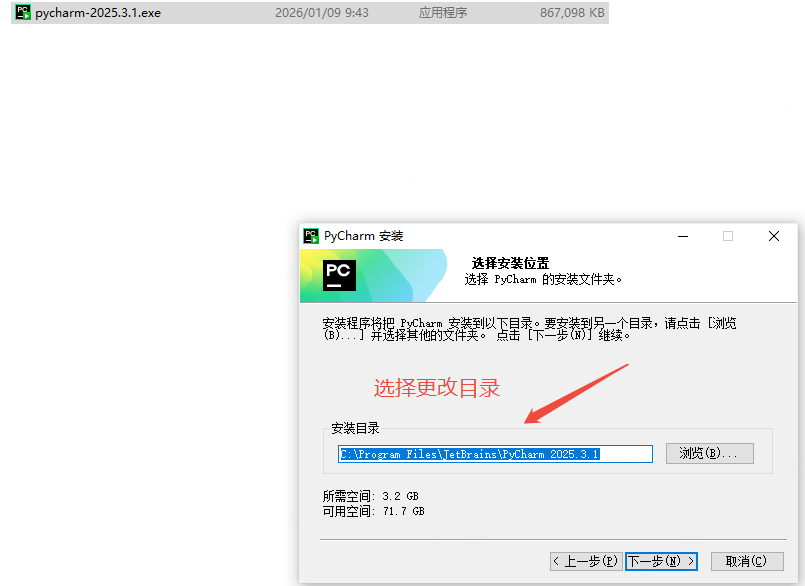This screenshot has width=805, height=586.
Task: Click the PyCharm 安装 window title
Action: click(363, 236)
